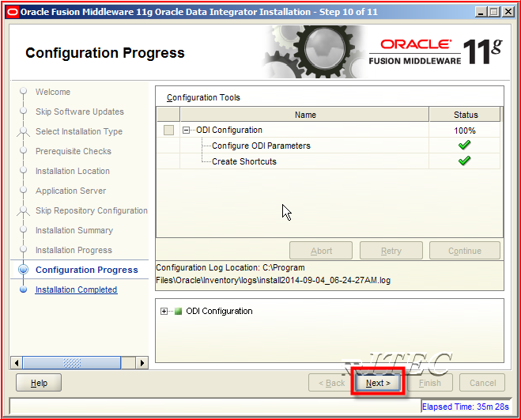
Task: Select the Configuration Progress step
Action: click(86, 270)
